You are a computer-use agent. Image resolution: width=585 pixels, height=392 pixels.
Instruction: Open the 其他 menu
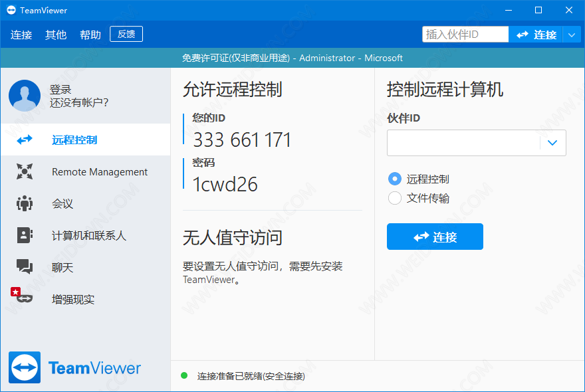56,35
